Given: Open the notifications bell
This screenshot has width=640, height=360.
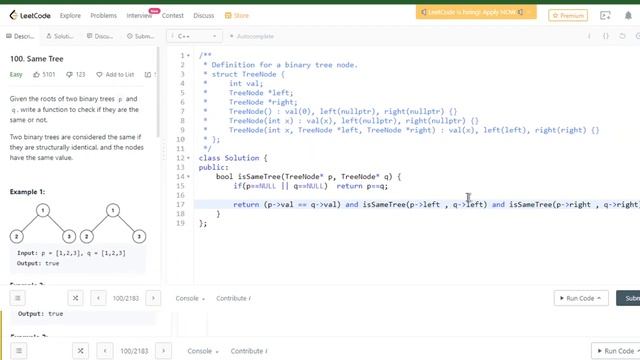Looking at the screenshot, I should (x=628, y=16).
